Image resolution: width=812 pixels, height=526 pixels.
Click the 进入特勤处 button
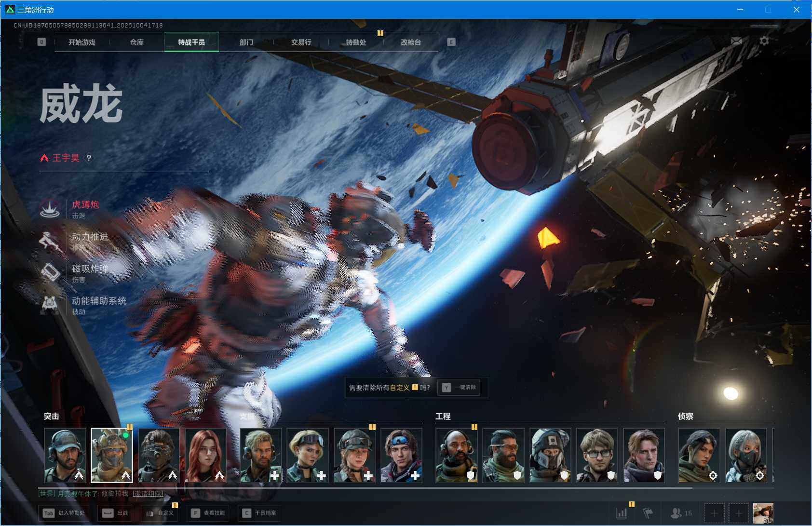click(x=64, y=513)
